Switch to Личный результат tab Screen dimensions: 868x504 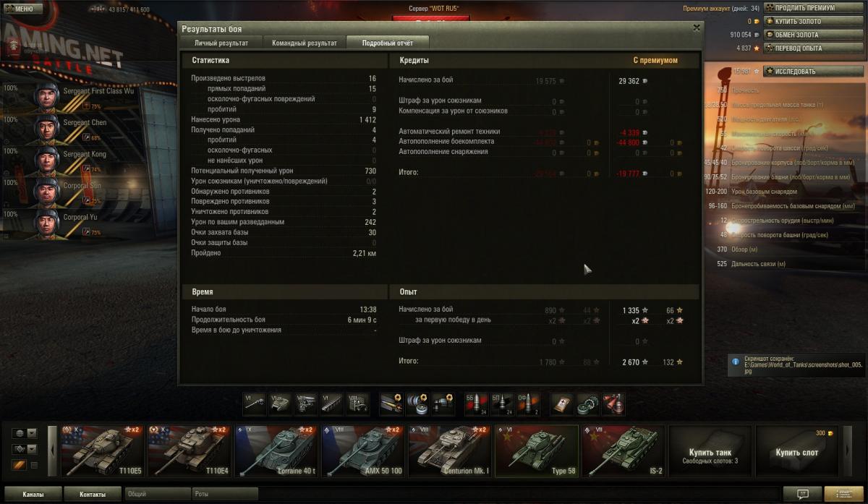pyautogui.click(x=221, y=43)
